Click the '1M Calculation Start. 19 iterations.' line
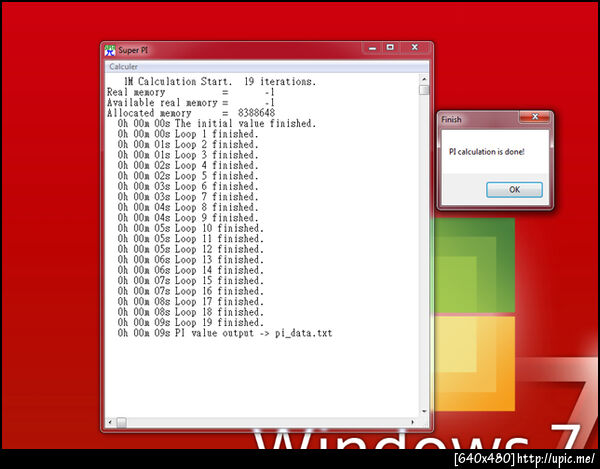Viewport: 600px width, 469px height. tap(220, 81)
